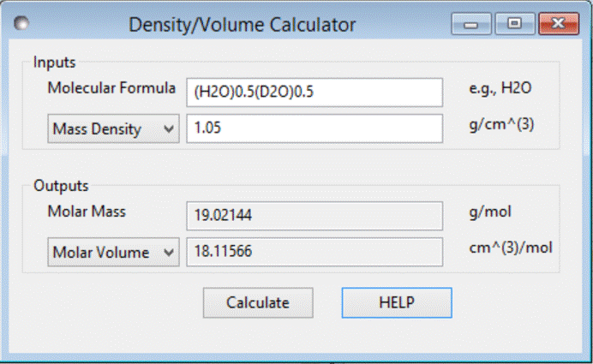Open the Mass Density dropdown
Screen dimensions: 593x364
click(112, 128)
